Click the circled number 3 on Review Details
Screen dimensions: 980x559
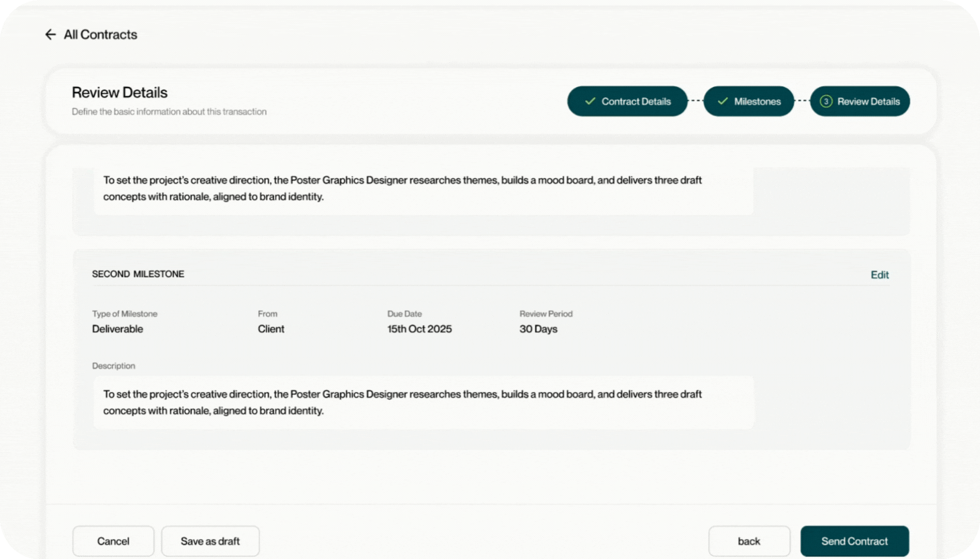(x=826, y=101)
